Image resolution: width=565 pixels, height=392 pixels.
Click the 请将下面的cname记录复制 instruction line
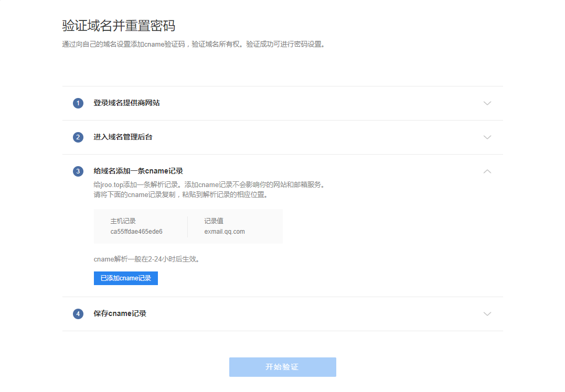(x=181, y=195)
